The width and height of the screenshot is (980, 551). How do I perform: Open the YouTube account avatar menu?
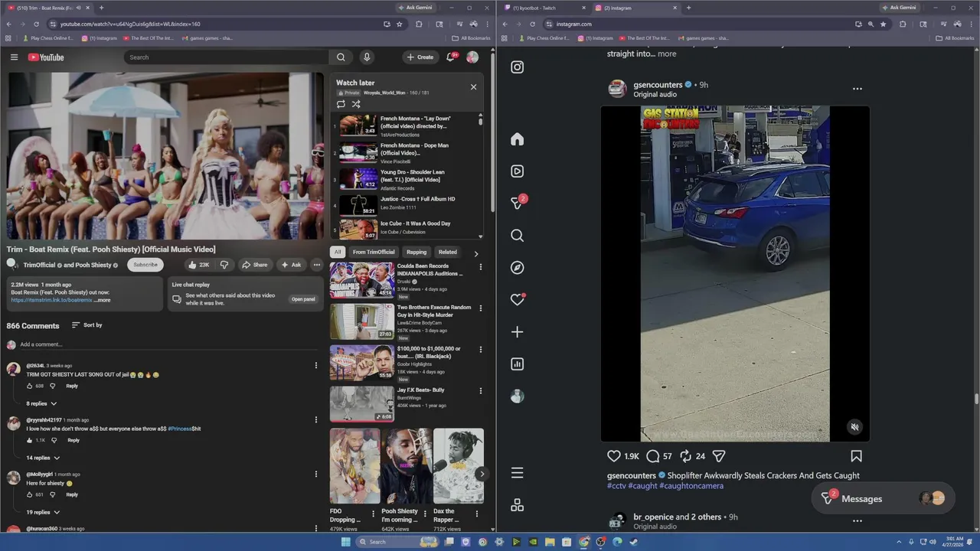472,57
